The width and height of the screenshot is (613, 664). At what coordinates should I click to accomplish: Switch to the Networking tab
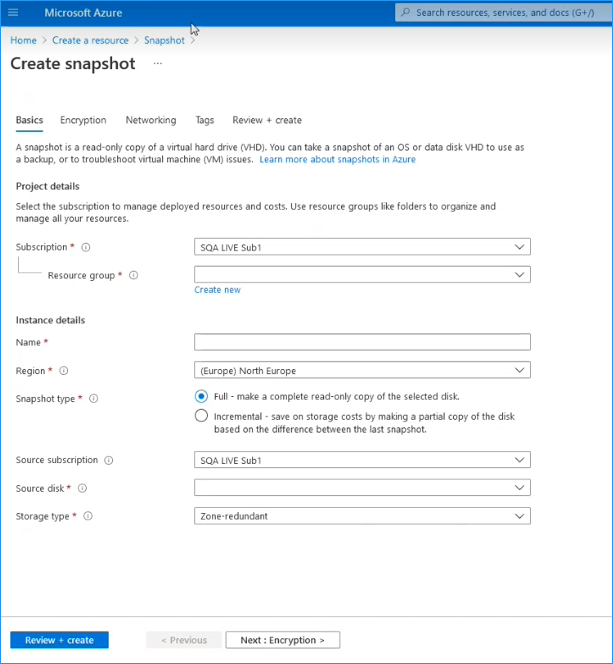click(151, 120)
